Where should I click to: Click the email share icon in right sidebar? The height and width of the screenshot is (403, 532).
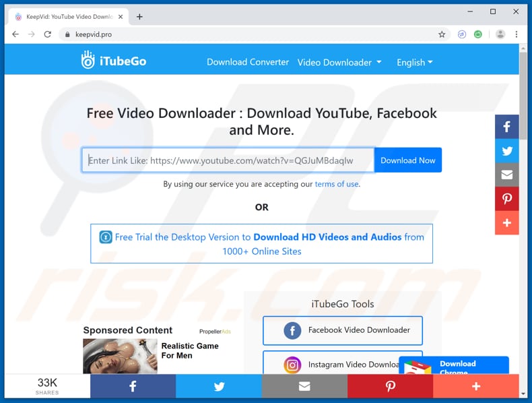click(506, 175)
